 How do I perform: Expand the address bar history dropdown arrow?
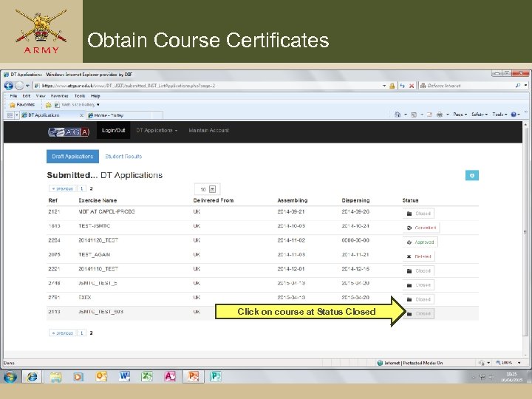(384, 86)
